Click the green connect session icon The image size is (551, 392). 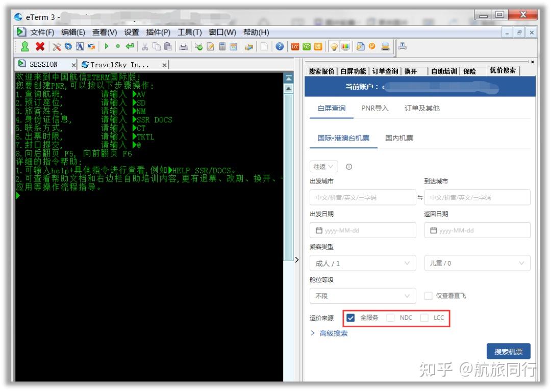[26, 46]
